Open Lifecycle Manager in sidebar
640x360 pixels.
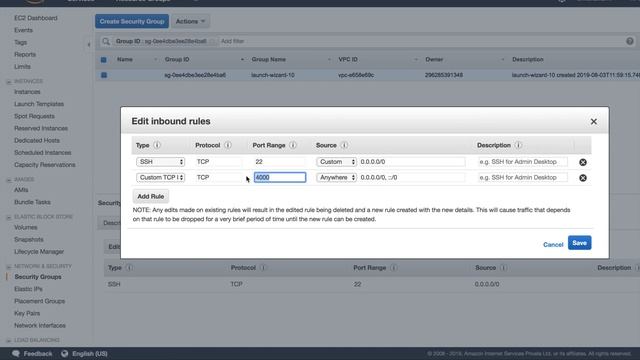39,252
